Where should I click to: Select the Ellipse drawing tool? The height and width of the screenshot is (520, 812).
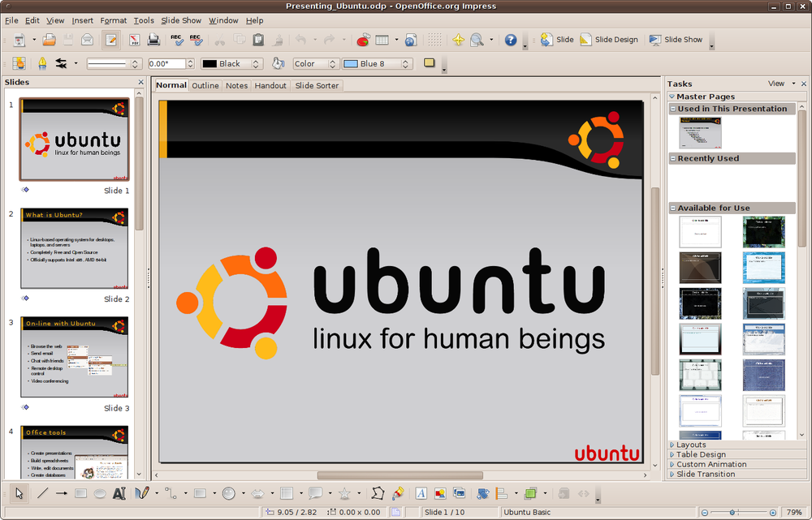99,493
